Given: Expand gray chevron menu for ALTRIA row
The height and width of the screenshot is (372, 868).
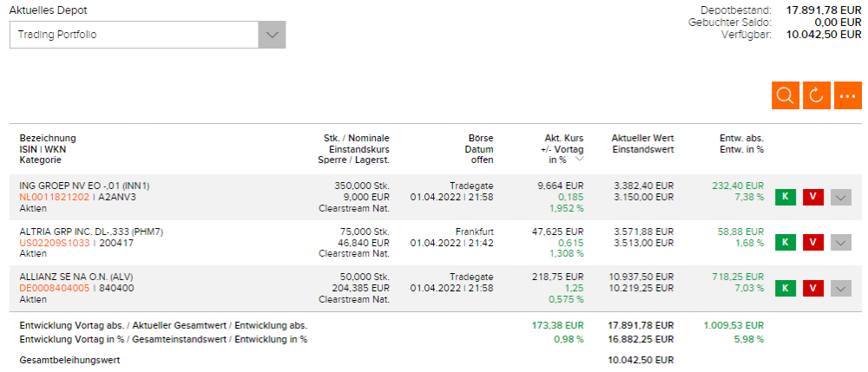Looking at the screenshot, I should (840, 242).
